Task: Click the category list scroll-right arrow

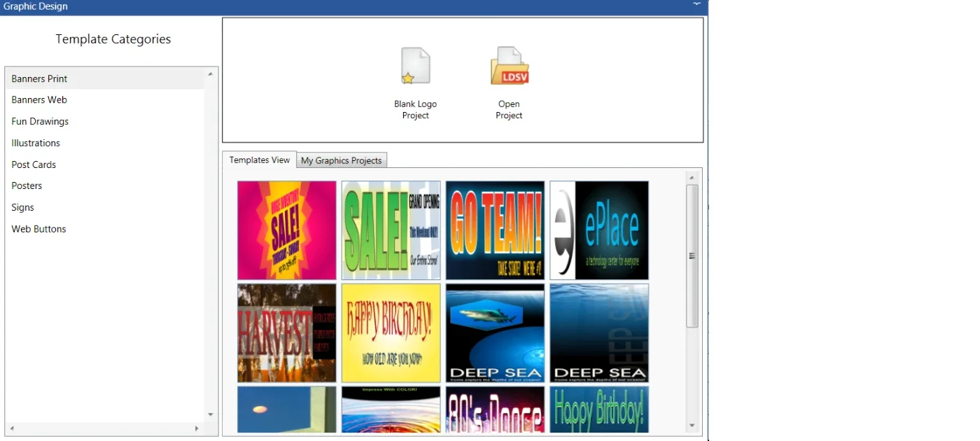Action: coord(197,428)
